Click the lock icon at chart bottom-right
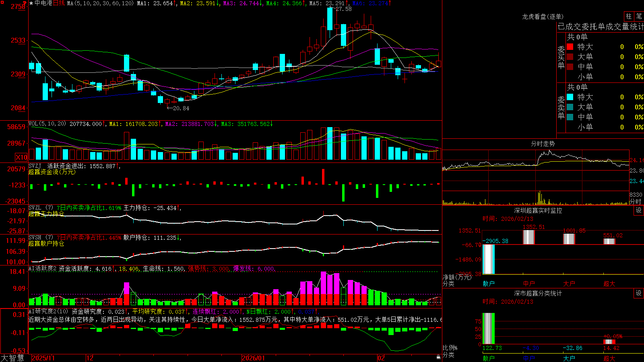 [x=438, y=357]
